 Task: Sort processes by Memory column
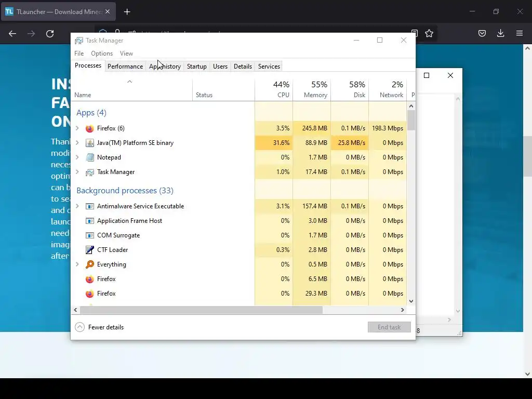(x=312, y=90)
